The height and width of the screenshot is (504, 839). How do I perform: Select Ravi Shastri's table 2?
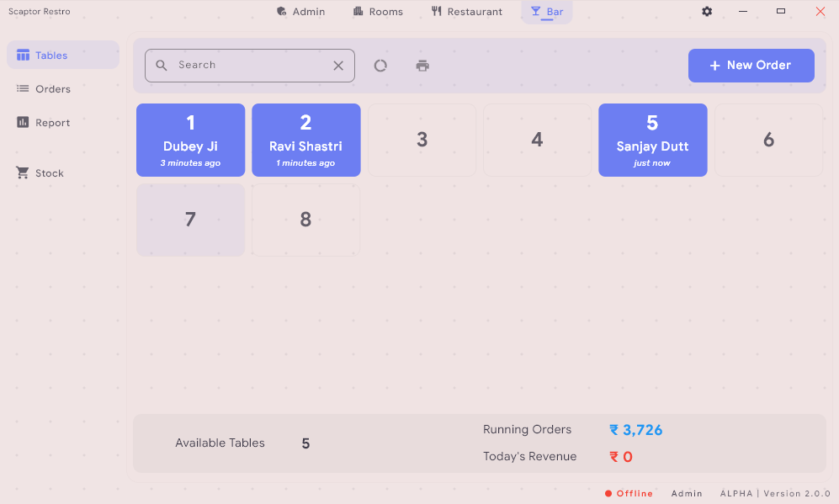tap(305, 141)
